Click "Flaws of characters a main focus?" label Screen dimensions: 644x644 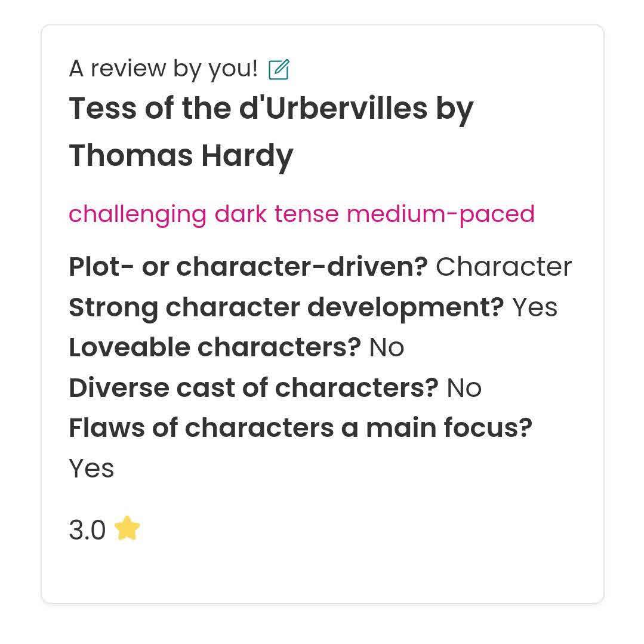(300, 428)
